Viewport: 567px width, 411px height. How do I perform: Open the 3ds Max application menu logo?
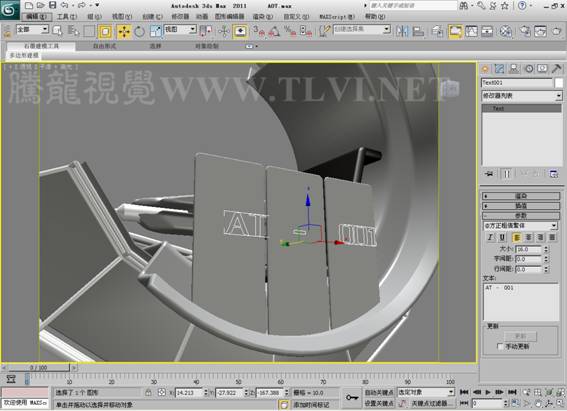click(9, 9)
